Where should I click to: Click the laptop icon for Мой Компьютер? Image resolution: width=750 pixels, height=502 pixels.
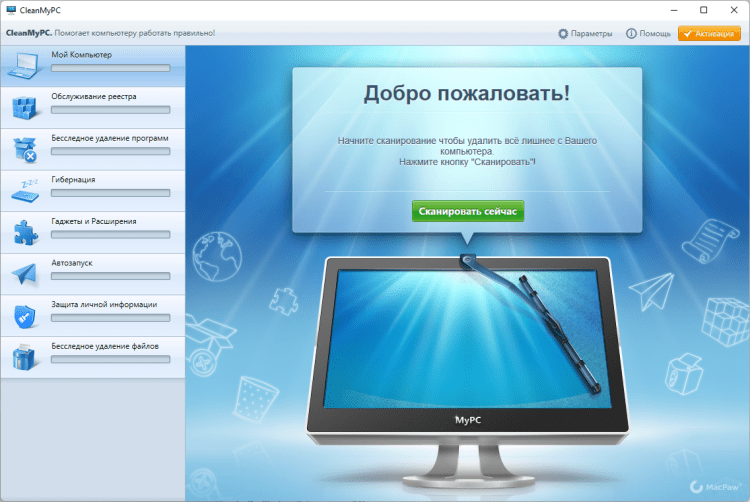[x=23, y=66]
